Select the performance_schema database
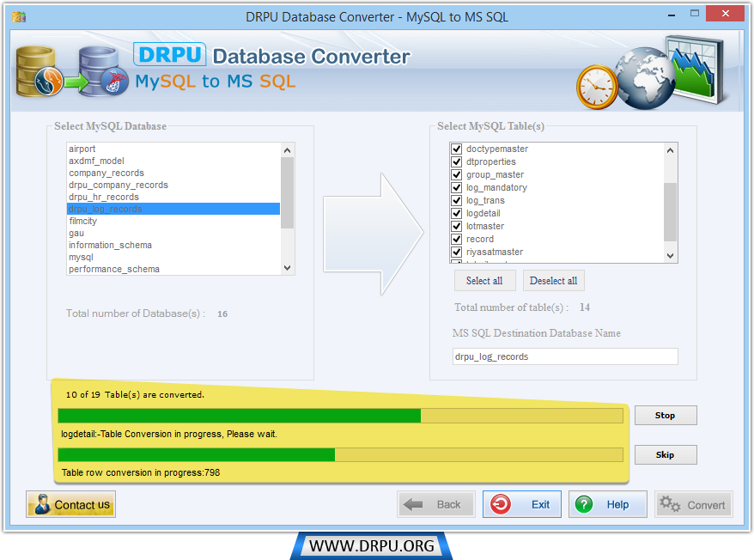The image size is (754, 560). click(x=173, y=270)
